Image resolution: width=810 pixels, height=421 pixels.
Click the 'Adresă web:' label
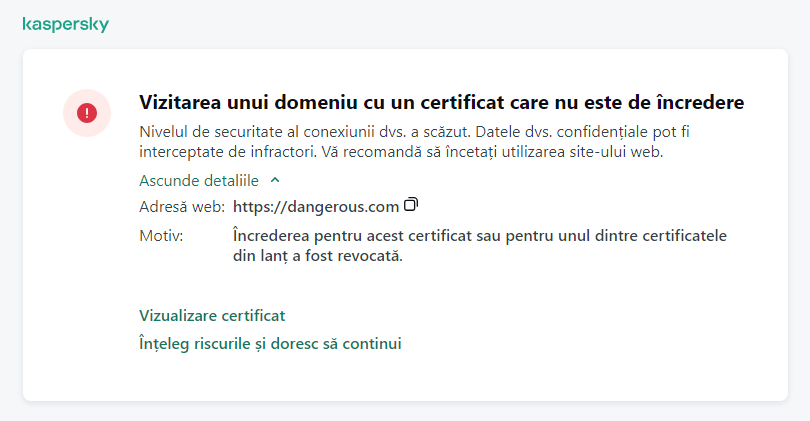tap(182, 207)
